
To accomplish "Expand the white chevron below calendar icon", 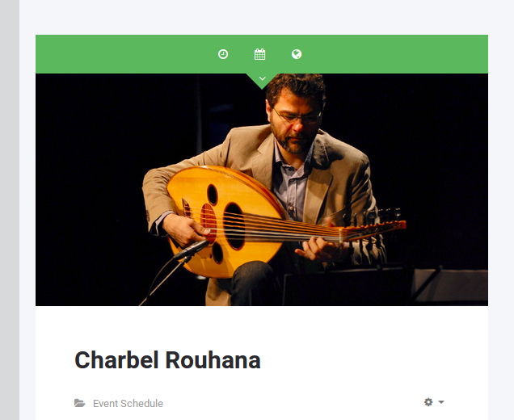I will (262, 78).
